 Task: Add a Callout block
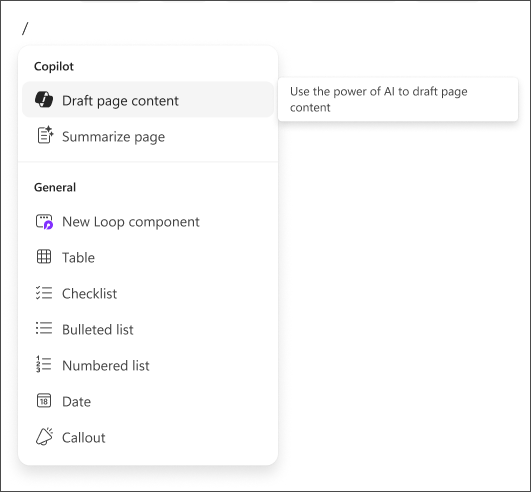coord(148,437)
